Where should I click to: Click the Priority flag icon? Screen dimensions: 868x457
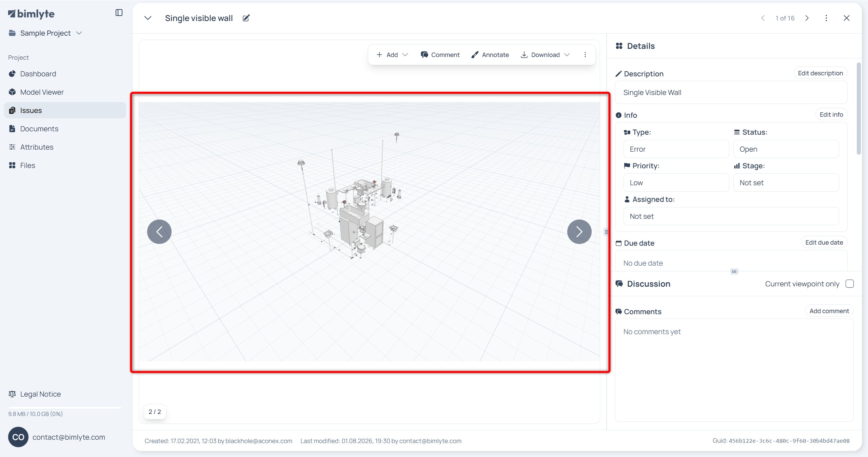click(x=627, y=166)
